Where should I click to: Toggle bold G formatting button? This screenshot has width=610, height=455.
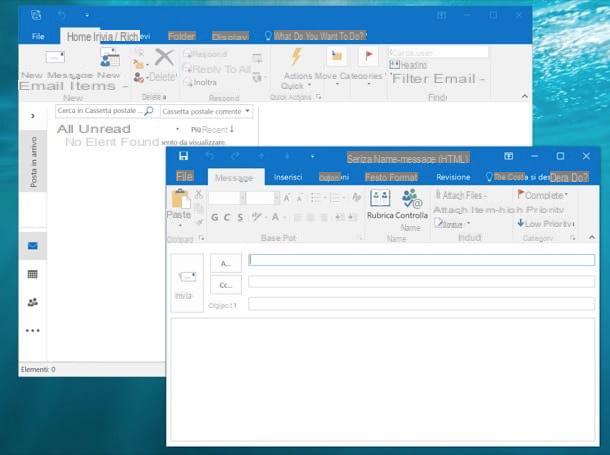point(215,217)
